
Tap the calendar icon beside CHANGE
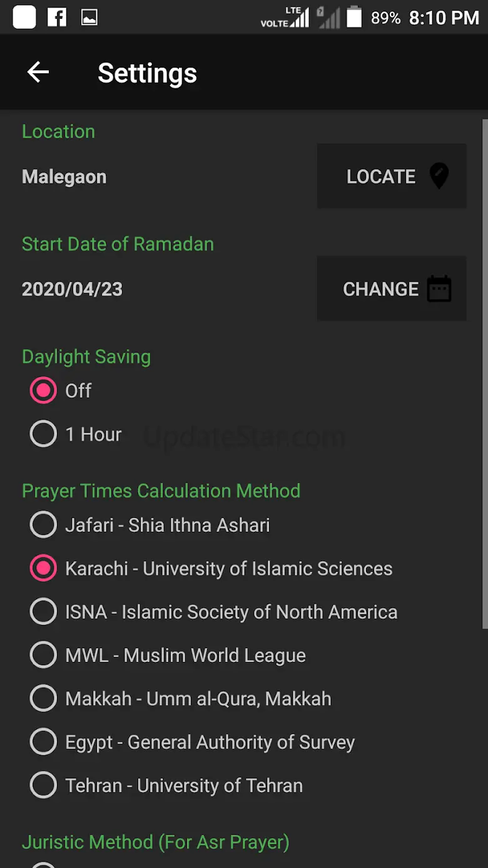(439, 289)
